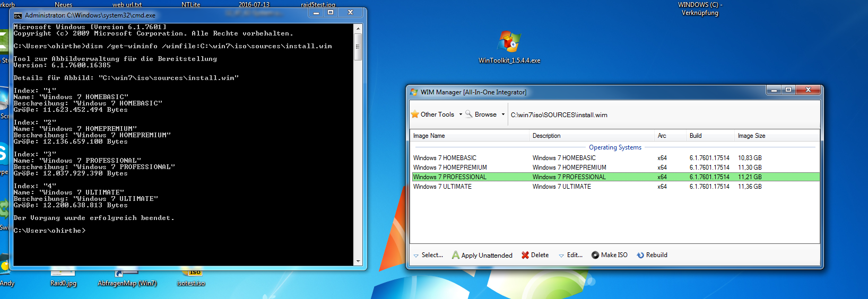Sort by the Build column header

(x=710, y=136)
